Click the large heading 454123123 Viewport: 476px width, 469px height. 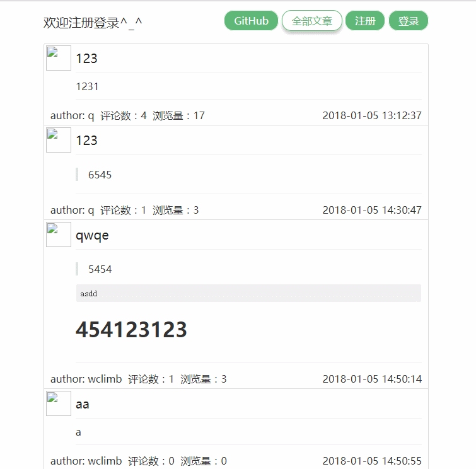coord(131,329)
